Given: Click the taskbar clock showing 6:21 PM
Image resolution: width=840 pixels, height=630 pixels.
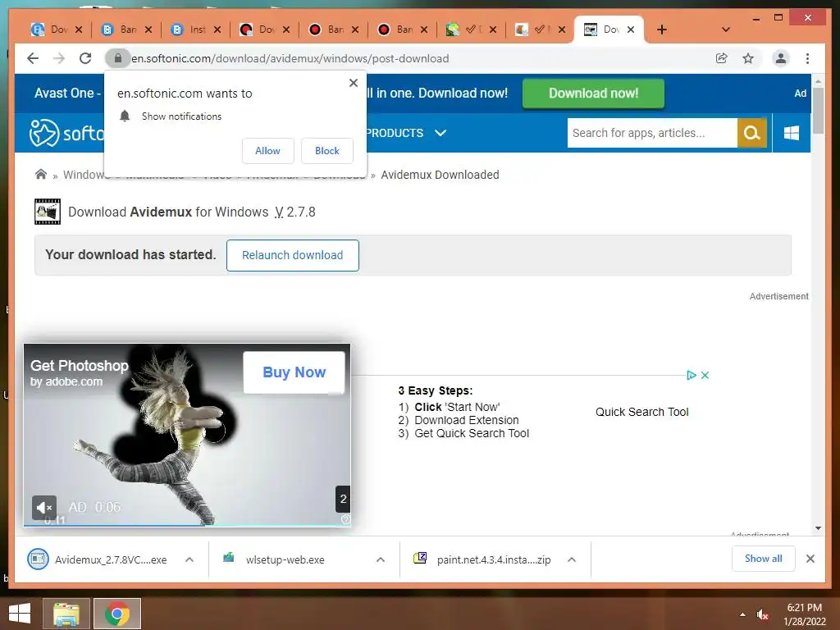Looking at the screenshot, I should pos(804,614).
